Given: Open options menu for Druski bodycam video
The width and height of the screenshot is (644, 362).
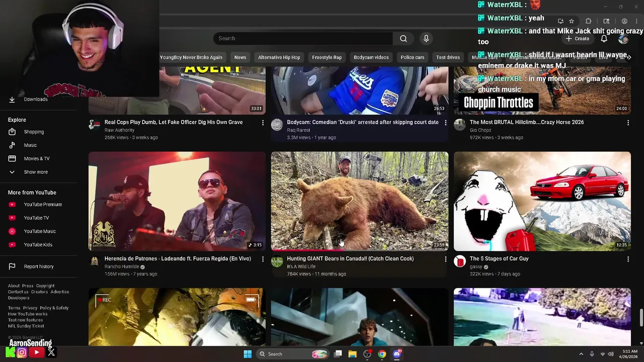Looking at the screenshot, I should [x=445, y=123].
